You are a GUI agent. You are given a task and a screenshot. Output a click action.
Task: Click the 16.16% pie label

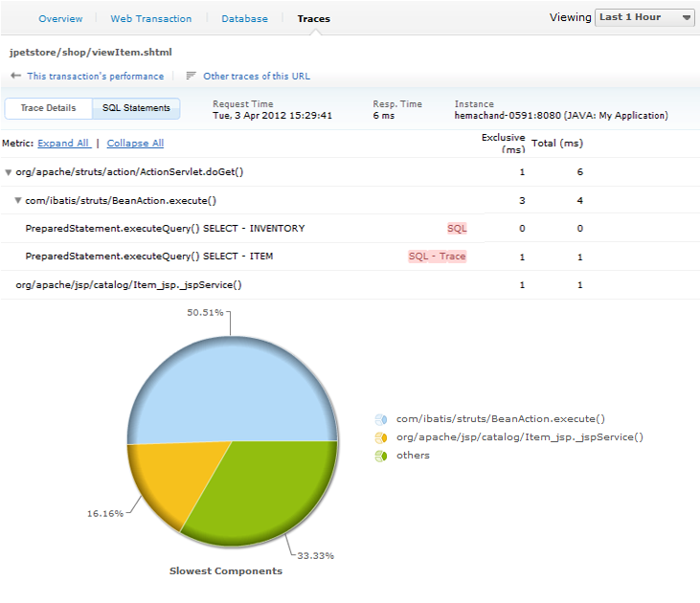105,514
